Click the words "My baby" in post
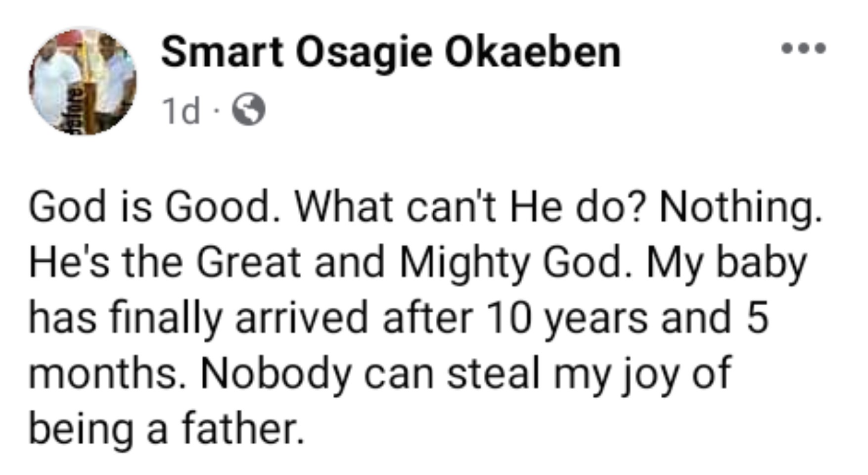 click(x=726, y=263)
